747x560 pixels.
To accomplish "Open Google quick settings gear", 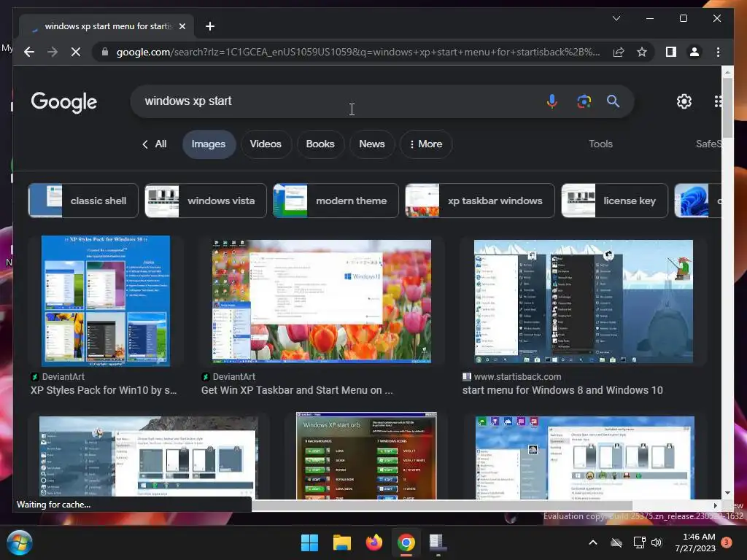I will (x=684, y=101).
